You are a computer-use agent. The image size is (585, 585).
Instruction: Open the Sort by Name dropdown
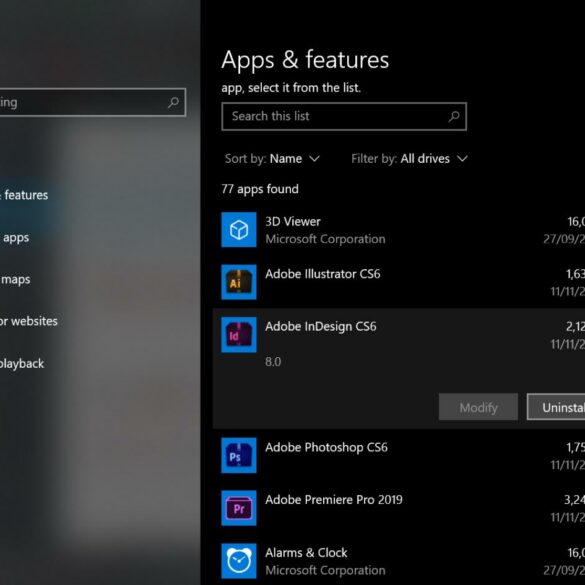272,159
